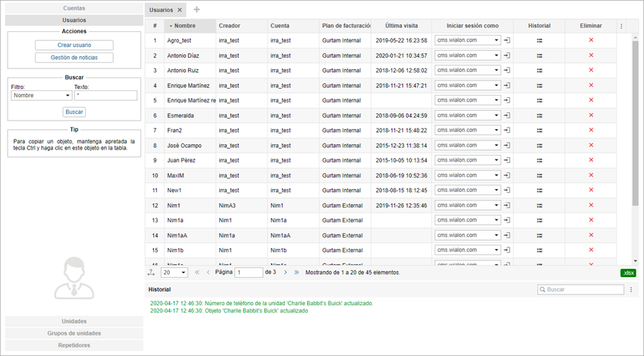Viewport: 644px width, 356px height.
Task: Switch to Cuentas section
Action: [74, 8]
